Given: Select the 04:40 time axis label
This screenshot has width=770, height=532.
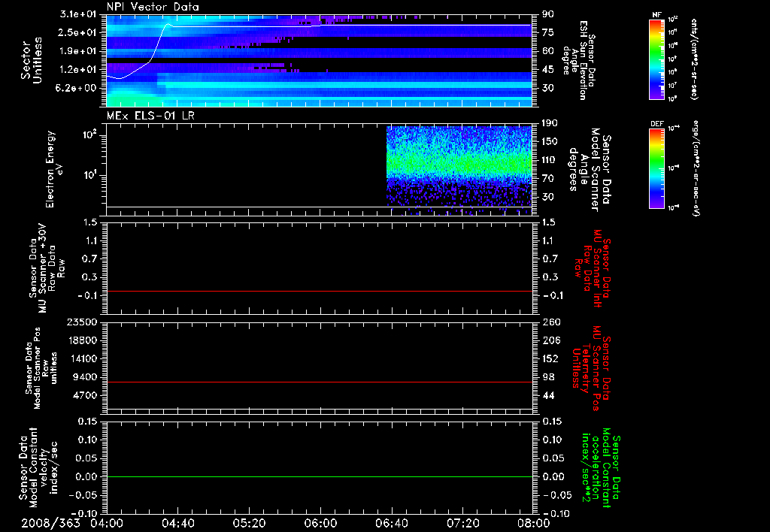Looking at the screenshot, I should pyautogui.click(x=177, y=523).
